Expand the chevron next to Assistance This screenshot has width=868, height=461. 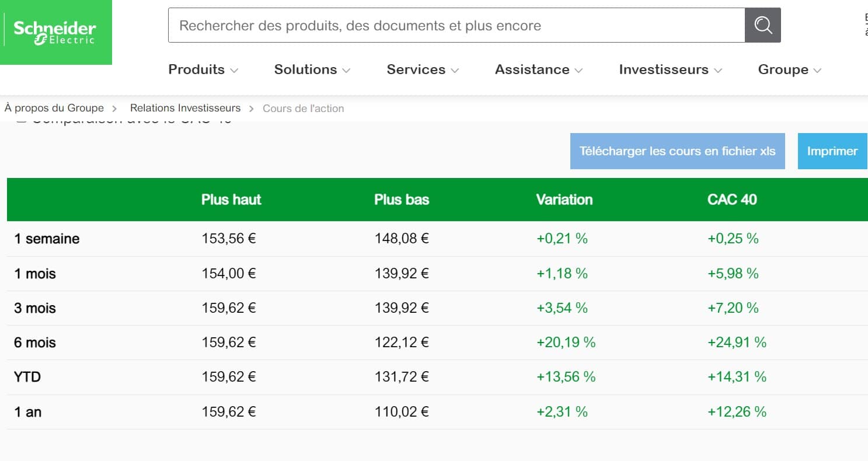click(x=578, y=71)
